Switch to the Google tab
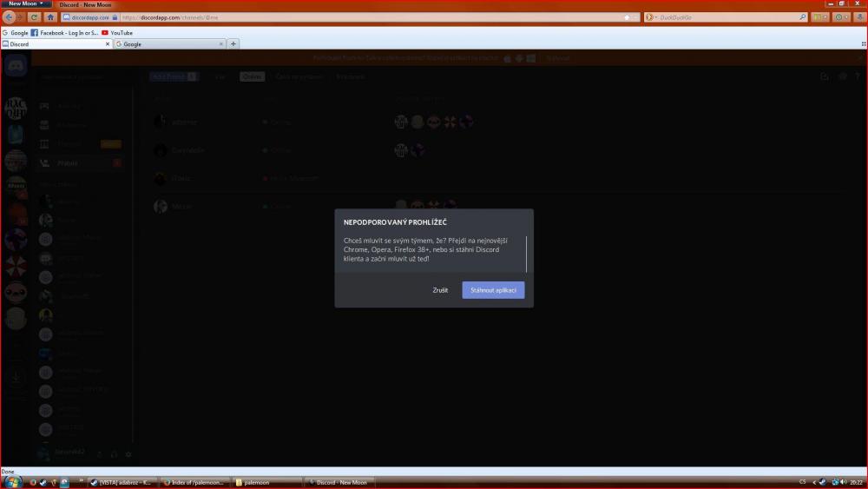The image size is (868, 489). click(x=170, y=43)
